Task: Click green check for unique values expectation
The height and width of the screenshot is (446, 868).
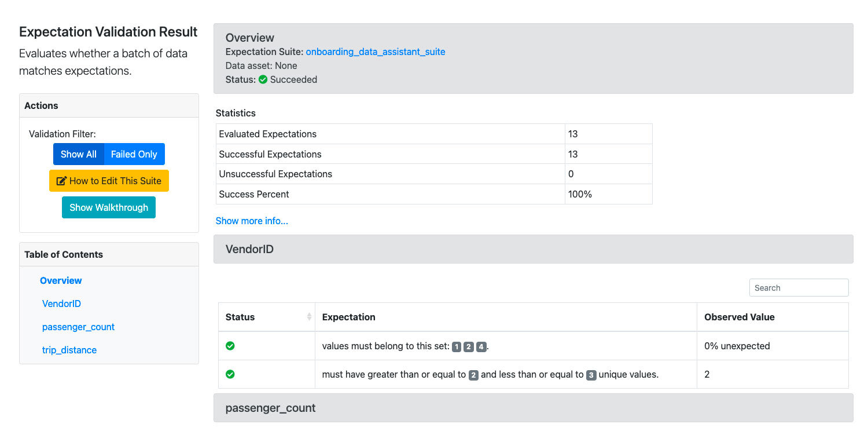Action: tap(230, 374)
